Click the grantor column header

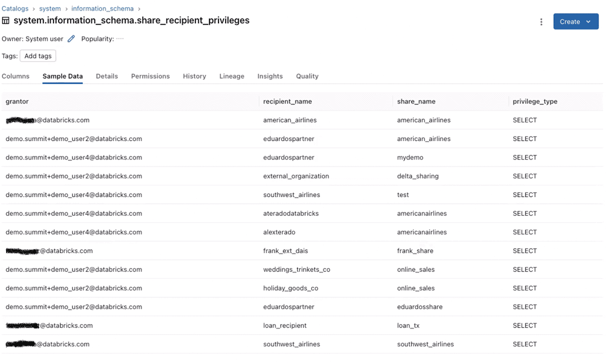[x=17, y=102]
